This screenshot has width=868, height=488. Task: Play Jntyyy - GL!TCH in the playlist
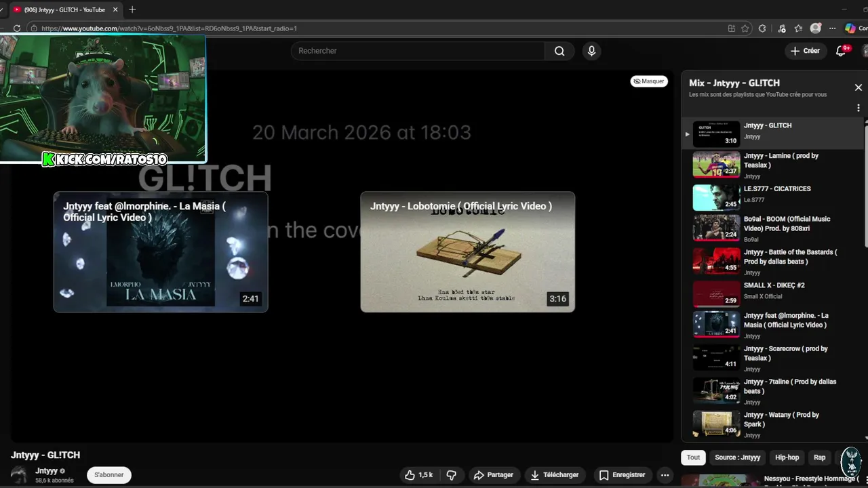click(773, 133)
